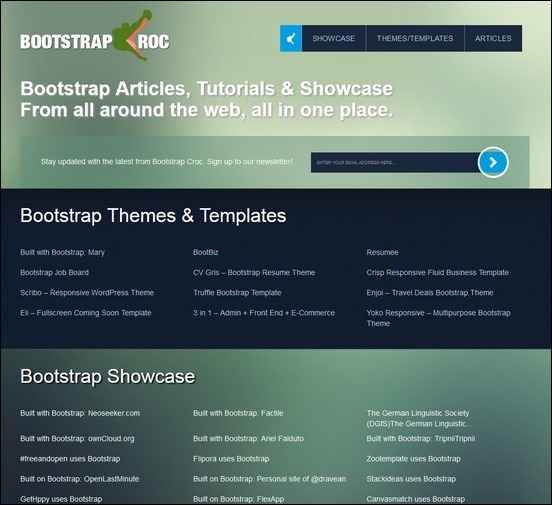Screen dimensions: 552x505
Task: Click the 'Bootstrap Themes & Templates' heading
Action: pyautogui.click(x=153, y=216)
